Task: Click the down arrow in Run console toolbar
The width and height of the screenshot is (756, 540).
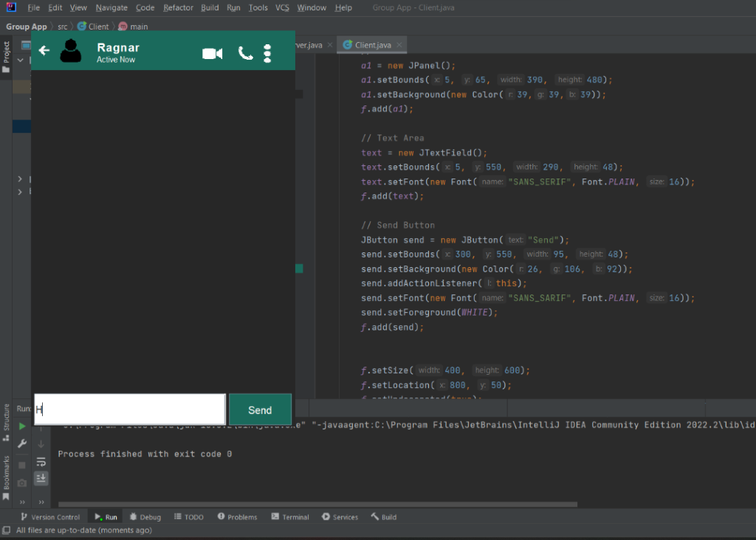Action: pos(41,443)
